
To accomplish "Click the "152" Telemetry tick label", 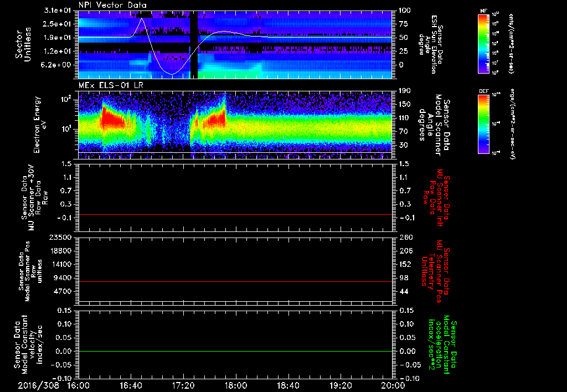I will coord(405,264).
